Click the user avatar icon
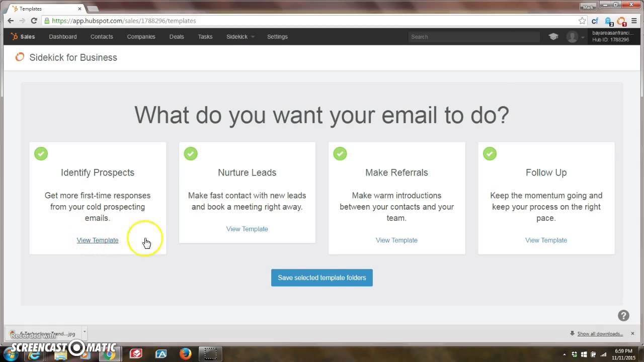 click(x=572, y=37)
